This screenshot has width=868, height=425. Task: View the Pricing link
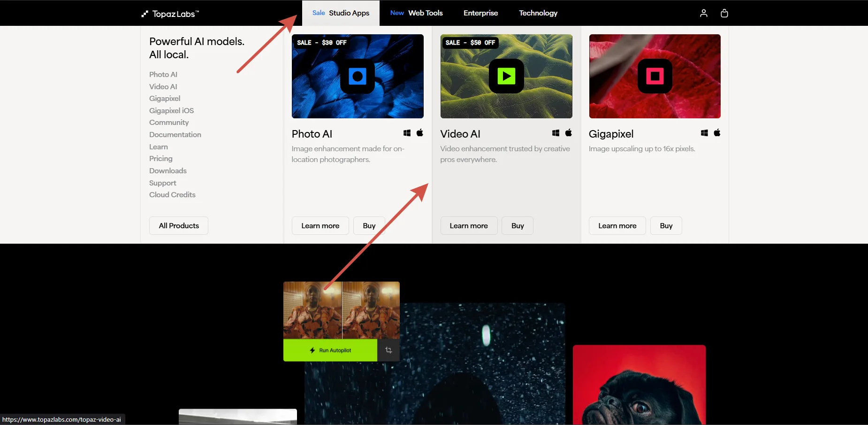[161, 159]
